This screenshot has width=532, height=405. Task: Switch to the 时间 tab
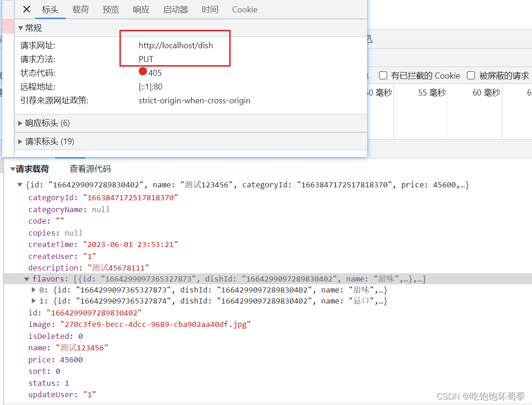(210, 10)
